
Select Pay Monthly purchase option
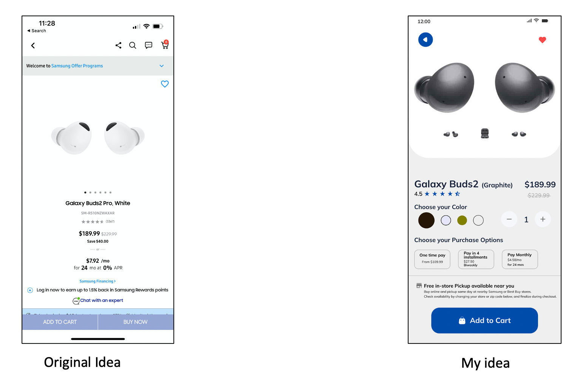520,259
